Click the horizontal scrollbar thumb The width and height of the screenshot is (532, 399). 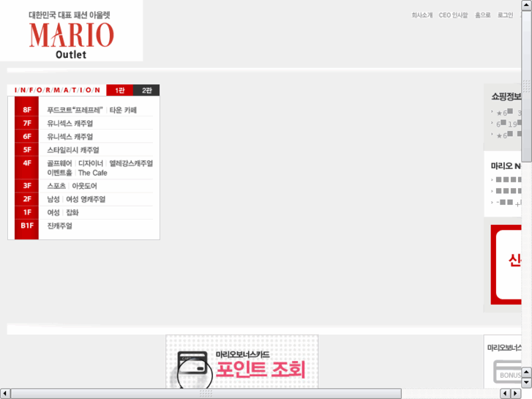(x=206, y=394)
